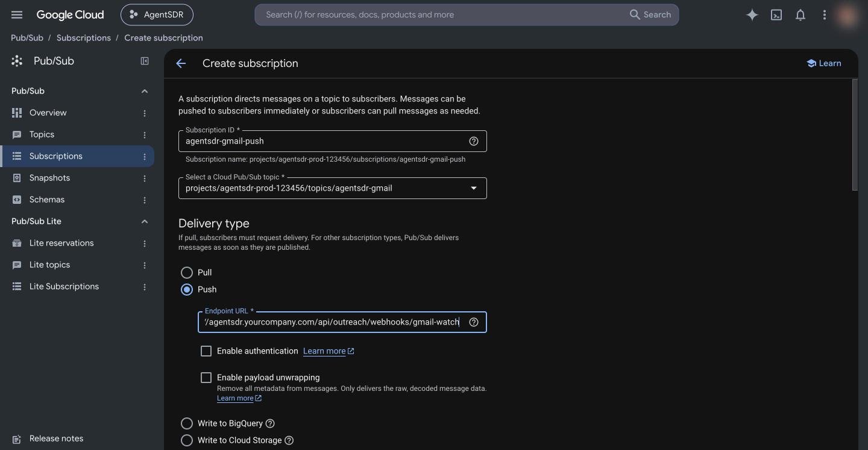This screenshot has height=450, width=868.
Task: Show help for Write to BigQuery
Action: tap(270, 423)
